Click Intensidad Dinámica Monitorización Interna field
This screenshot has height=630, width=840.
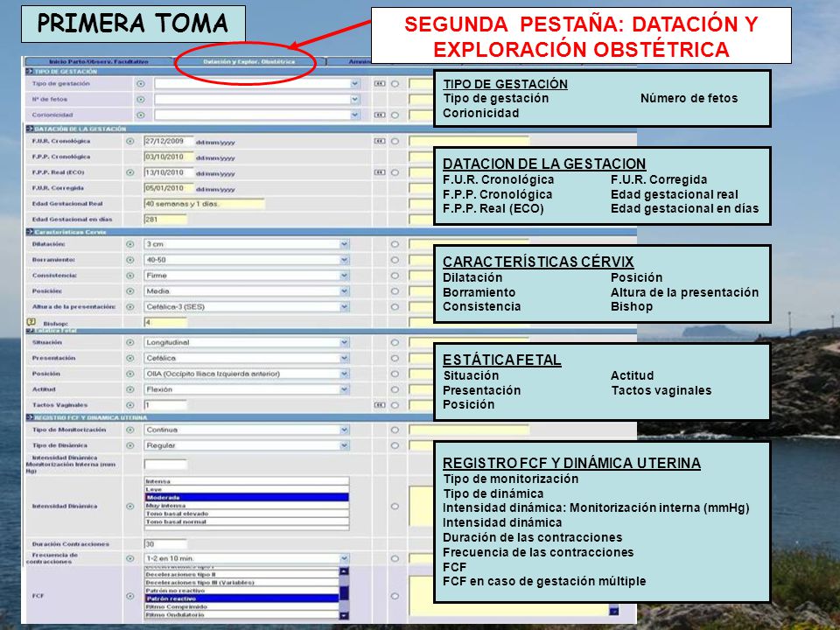point(165,464)
